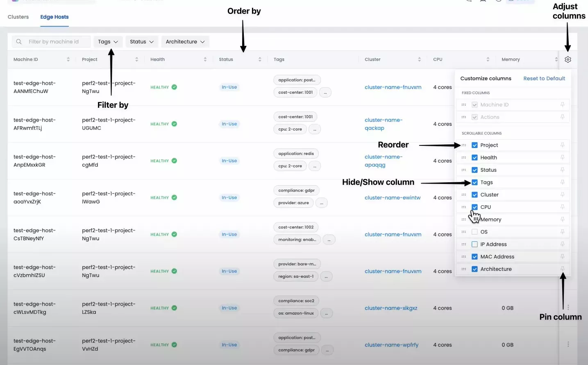The height and width of the screenshot is (365, 588).
Task: Open cluster-name-qackap link
Action: tap(384, 124)
